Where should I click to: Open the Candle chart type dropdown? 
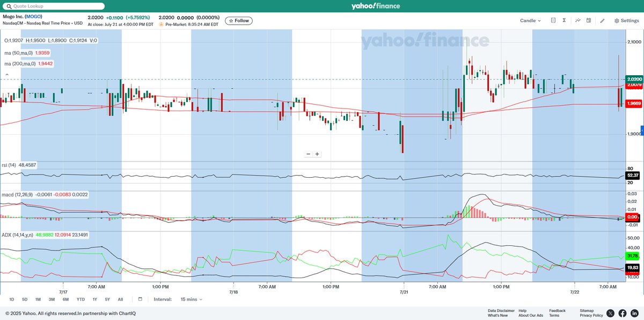(530, 20)
